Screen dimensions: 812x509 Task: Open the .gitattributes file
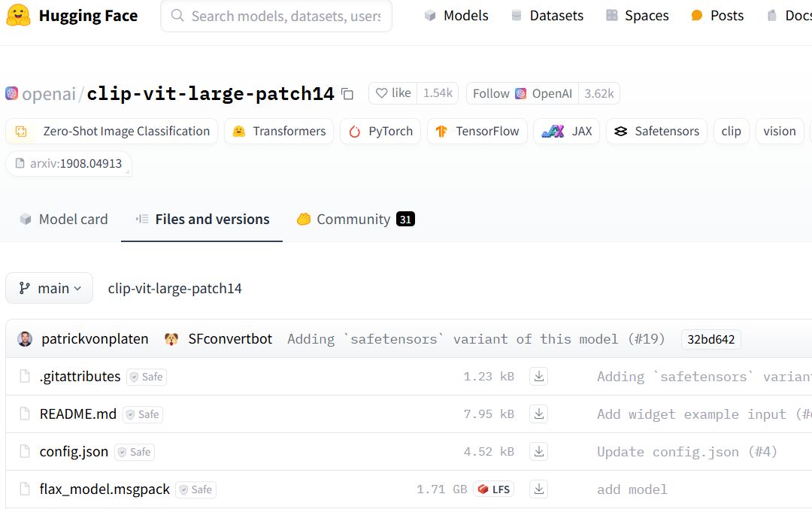point(80,377)
